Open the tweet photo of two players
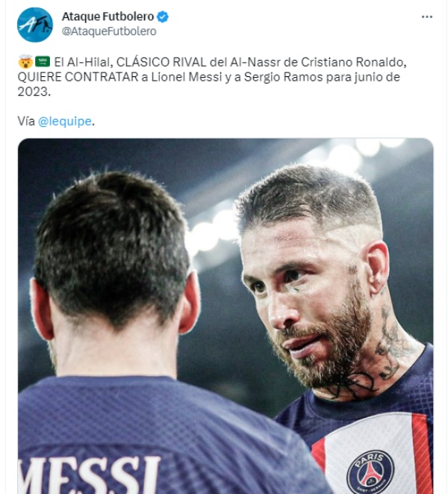The image size is (448, 494). [x=225, y=316]
